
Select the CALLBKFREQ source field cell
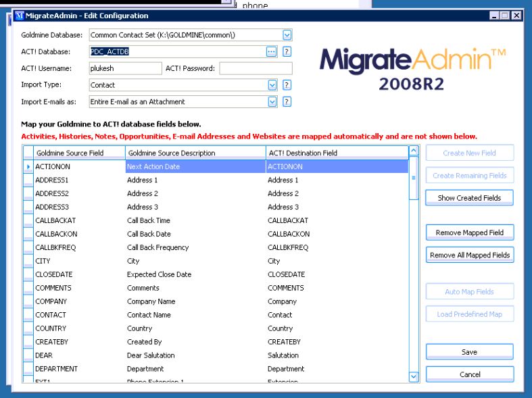79,247
